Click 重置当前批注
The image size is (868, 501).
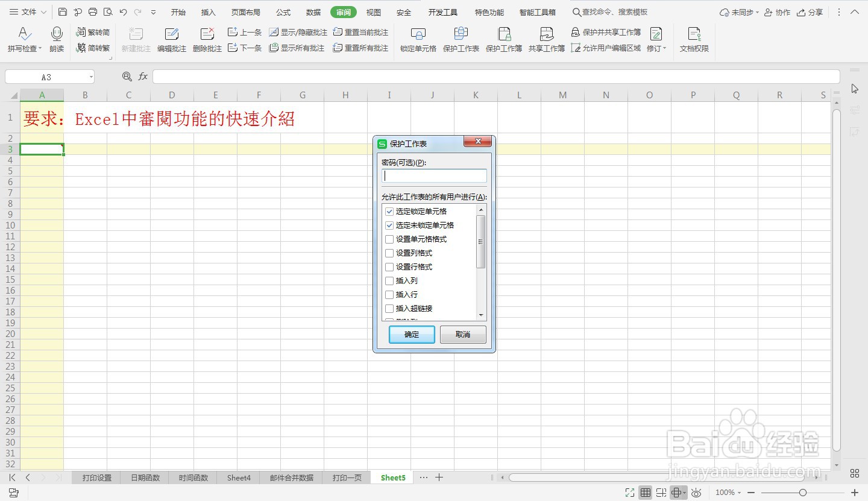[360, 32]
